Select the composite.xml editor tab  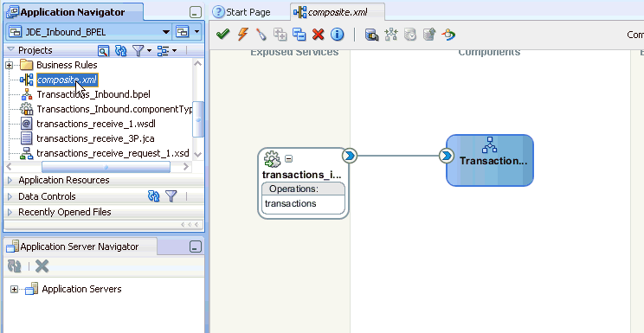(x=338, y=12)
